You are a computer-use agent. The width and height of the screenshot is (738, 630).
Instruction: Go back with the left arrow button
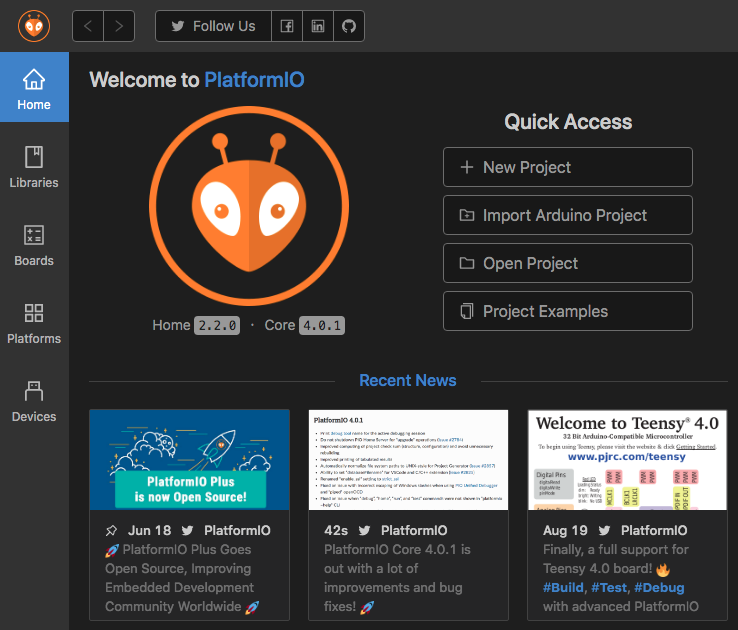[88, 26]
